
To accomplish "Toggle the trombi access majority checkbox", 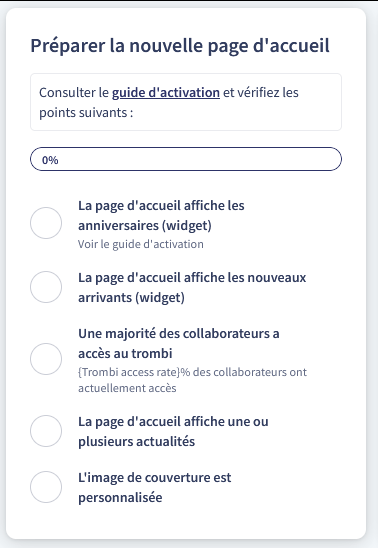I will (46, 359).
